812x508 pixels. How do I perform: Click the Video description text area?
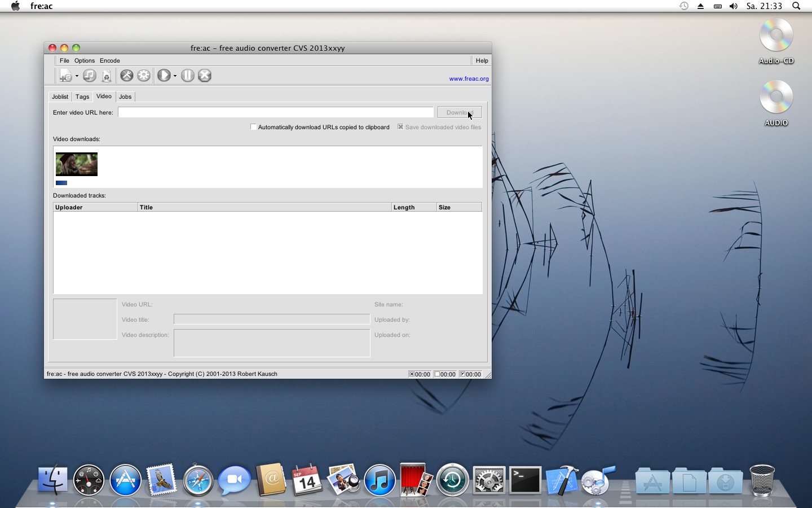pyautogui.click(x=272, y=343)
